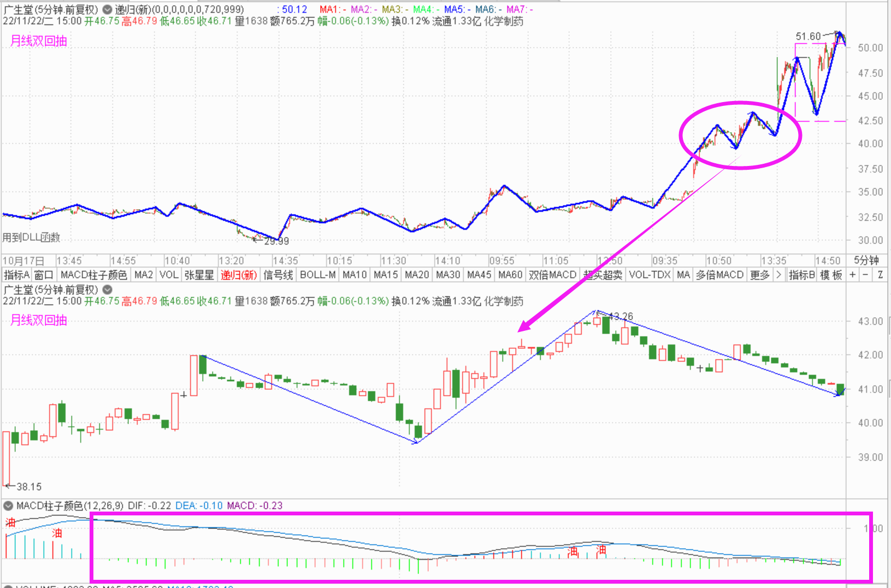Screen dimensions: 891x588
Task: Select the 窗口 tab
Action: tap(44, 275)
